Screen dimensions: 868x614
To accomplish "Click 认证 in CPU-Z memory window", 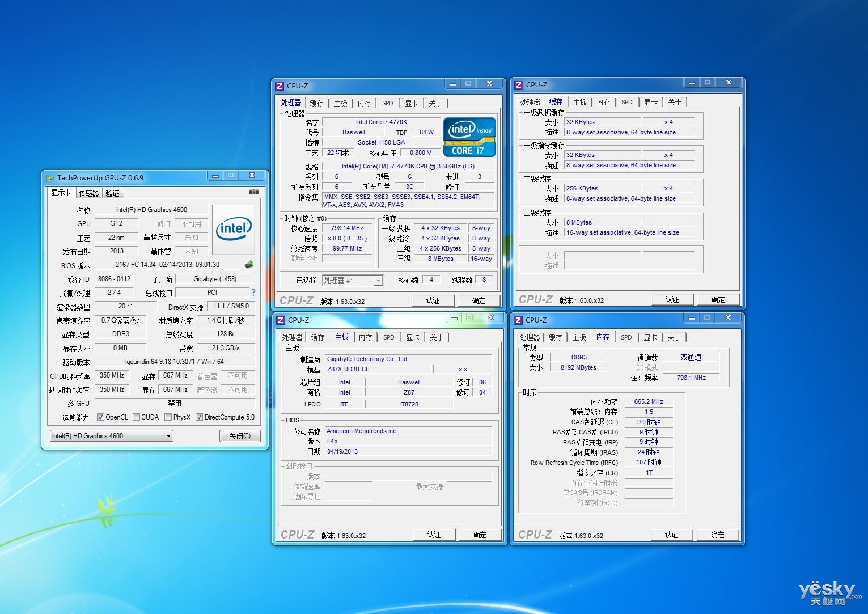I will point(672,535).
